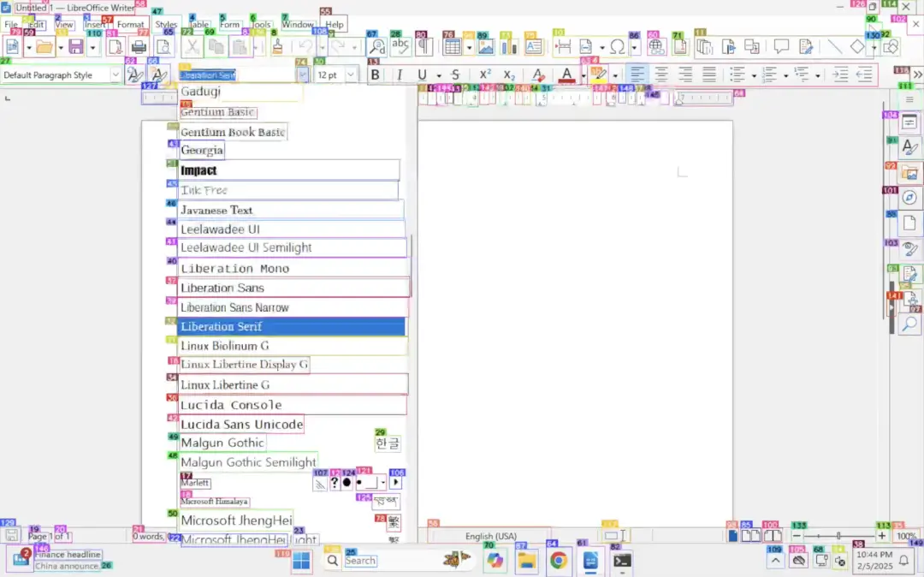
Task: Insert a page break icon
Action: click(x=563, y=46)
